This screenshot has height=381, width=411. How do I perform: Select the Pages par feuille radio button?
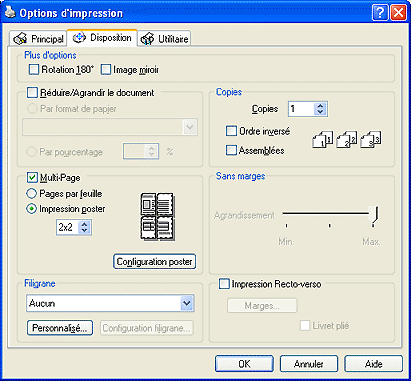(31, 193)
